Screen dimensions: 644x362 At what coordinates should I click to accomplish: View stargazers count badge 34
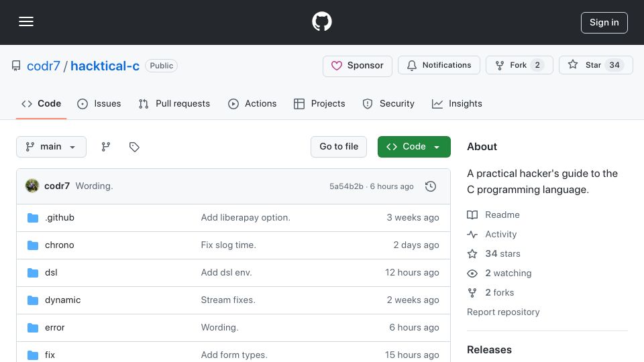click(614, 65)
